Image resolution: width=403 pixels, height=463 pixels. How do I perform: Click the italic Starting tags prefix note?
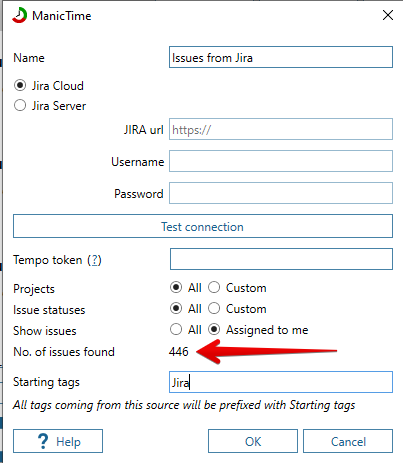(184, 405)
